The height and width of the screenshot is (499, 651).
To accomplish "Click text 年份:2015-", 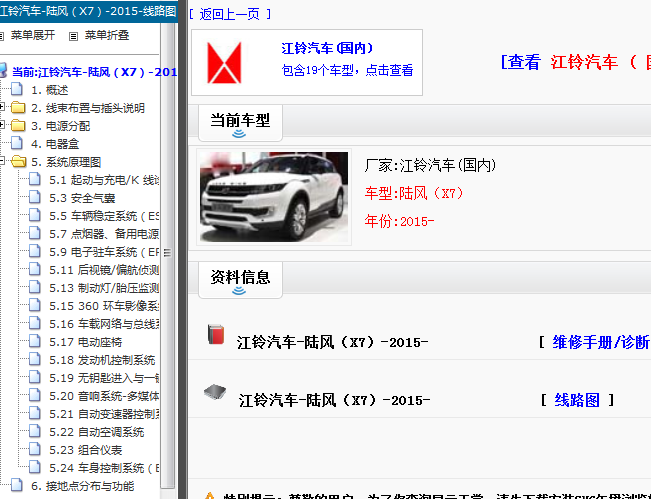I will 399,221.
